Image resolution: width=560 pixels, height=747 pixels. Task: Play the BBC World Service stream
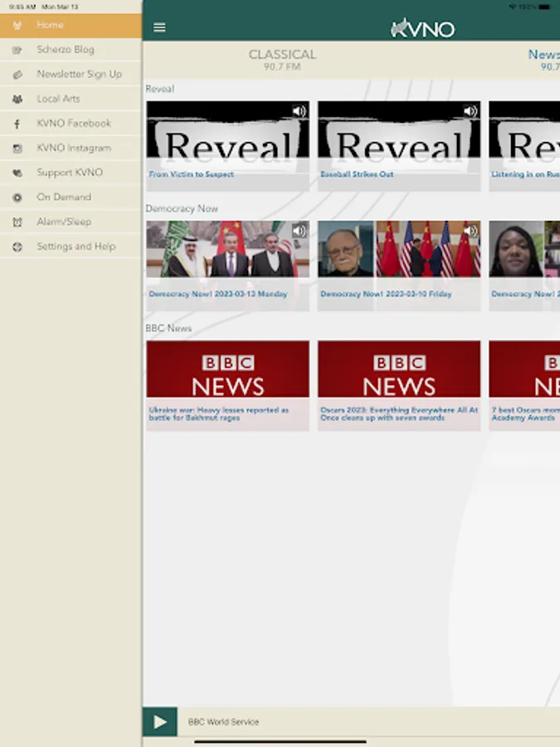coord(160,722)
